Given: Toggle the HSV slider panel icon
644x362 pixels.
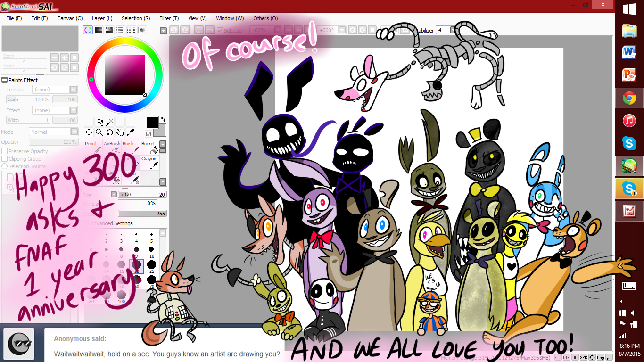Looking at the screenshot, I should click(109, 30).
